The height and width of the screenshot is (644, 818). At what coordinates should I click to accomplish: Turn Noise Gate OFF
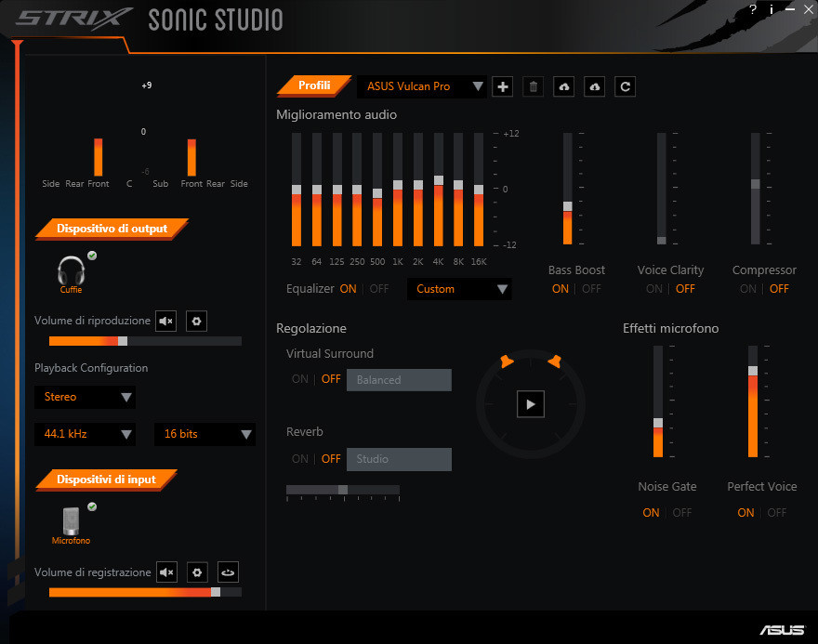[x=682, y=513]
